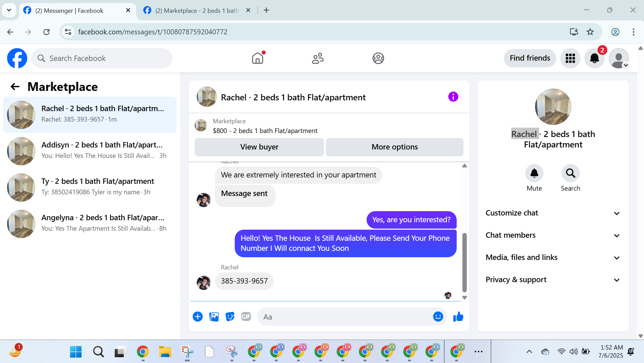The image size is (644, 363).
Task: Open clock and date in taskbar
Action: [611, 352]
